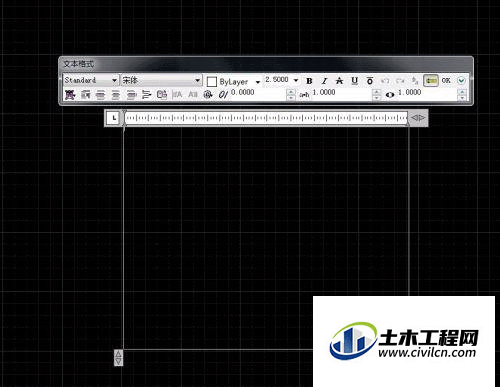Decrease the oblique angle spinner down arrow
The image size is (500, 387).
(x=291, y=97)
